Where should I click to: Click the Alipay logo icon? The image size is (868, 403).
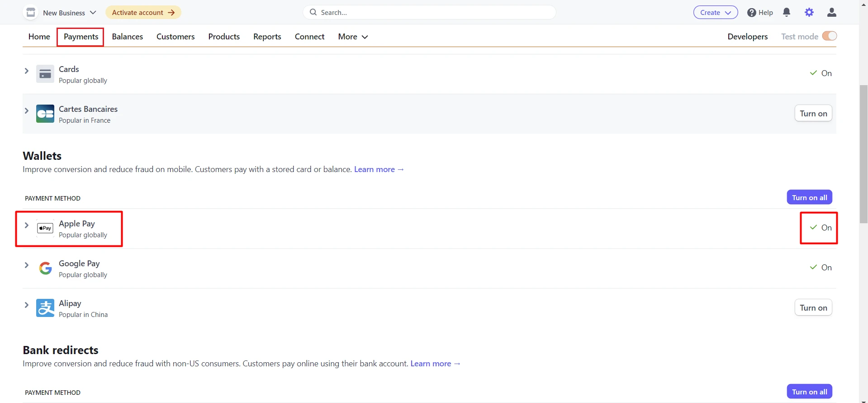45,308
